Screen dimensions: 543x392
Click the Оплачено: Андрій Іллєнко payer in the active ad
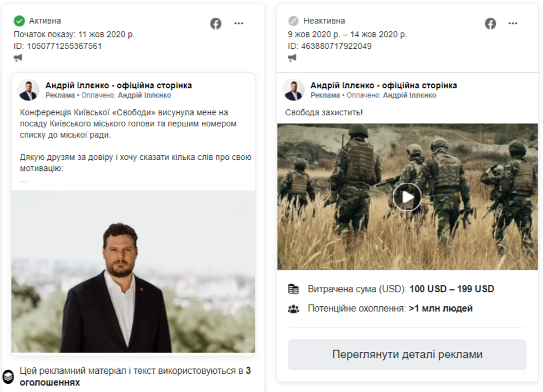coord(144,95)
